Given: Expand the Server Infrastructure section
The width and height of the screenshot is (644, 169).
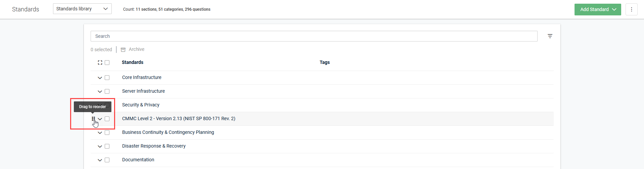Looking at the screenshot, I should coord(100,91).
